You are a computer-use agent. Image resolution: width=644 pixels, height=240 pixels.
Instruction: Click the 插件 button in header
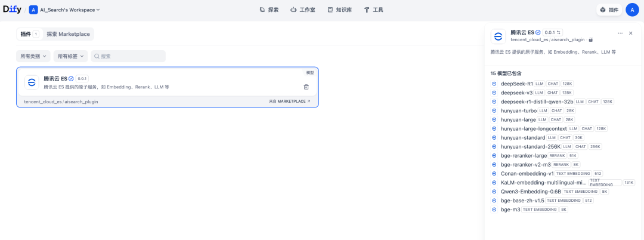click(609, 10)
